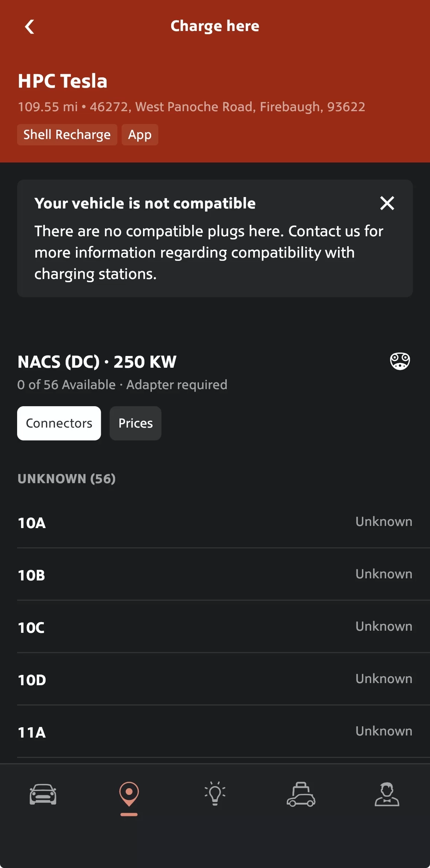Tap the back arrow in header

pyautogui.click(x=30, y=27)
